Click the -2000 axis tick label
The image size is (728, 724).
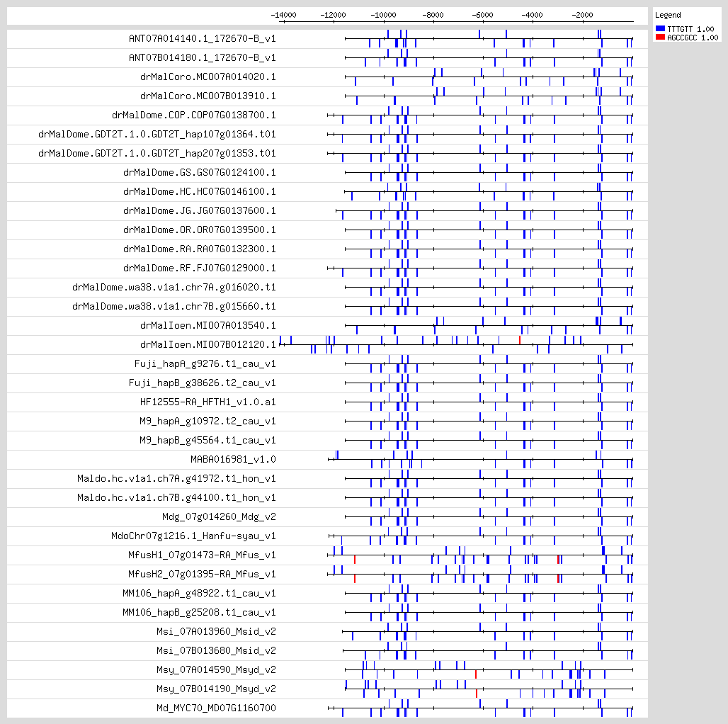point(582,14)
